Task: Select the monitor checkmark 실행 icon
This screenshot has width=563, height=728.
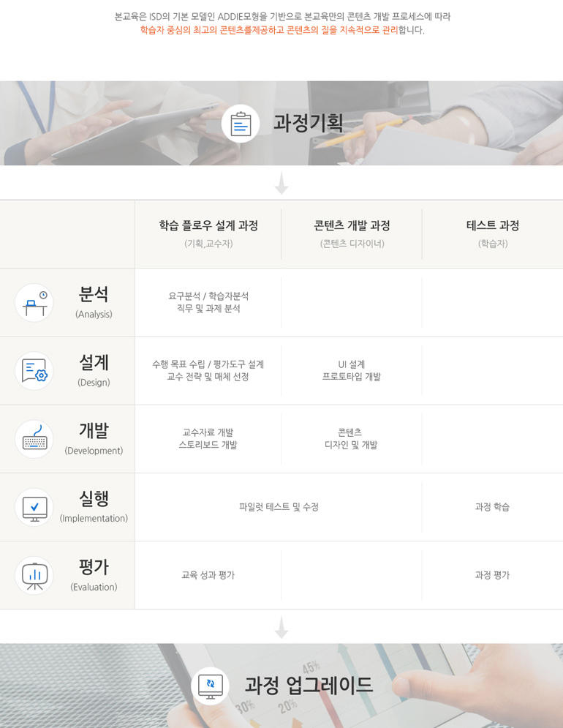Action: click(34, 507)
